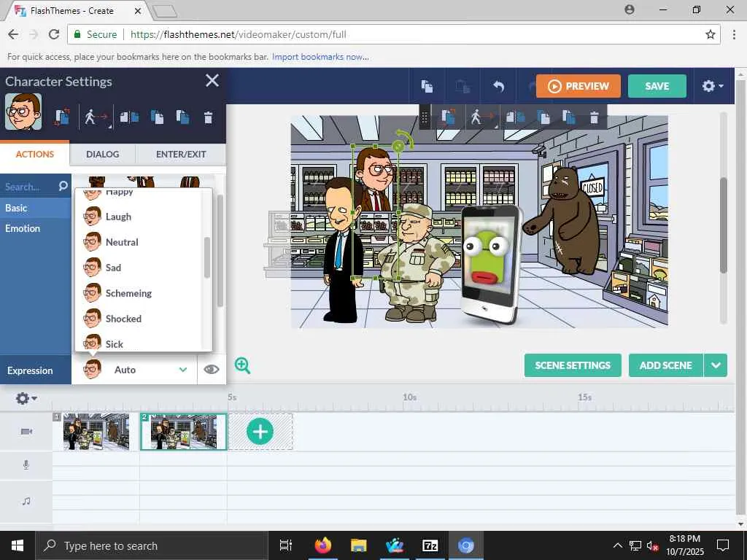Click send backward icon on floating stage toolbar
This screenshot has width=747, height=560.
pyautogui.click(x=568, y=117)
